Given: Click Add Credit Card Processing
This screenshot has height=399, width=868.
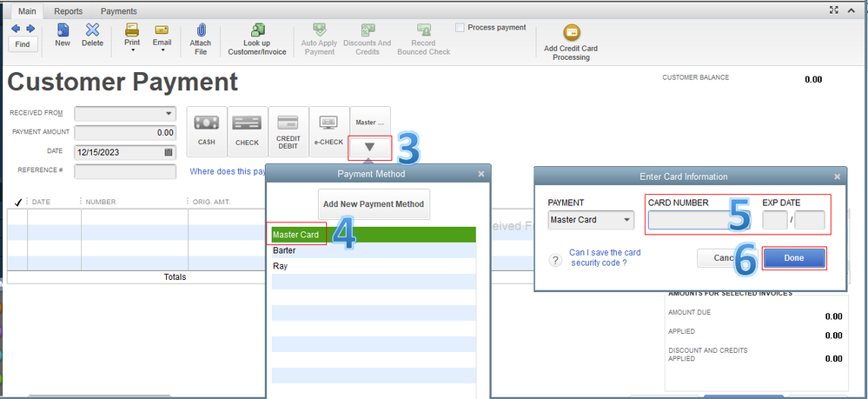Looking at the screenshot, I should pos(571,43).
